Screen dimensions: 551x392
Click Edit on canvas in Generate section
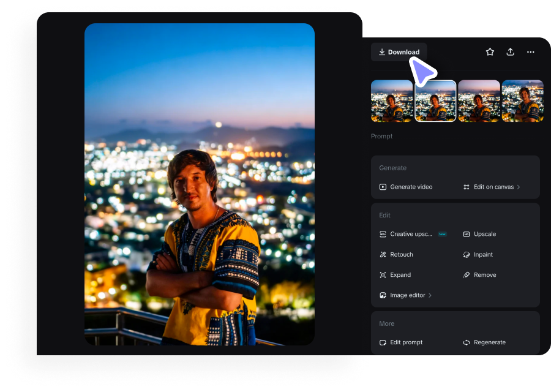pyautogui.click(x=493, y=187)
